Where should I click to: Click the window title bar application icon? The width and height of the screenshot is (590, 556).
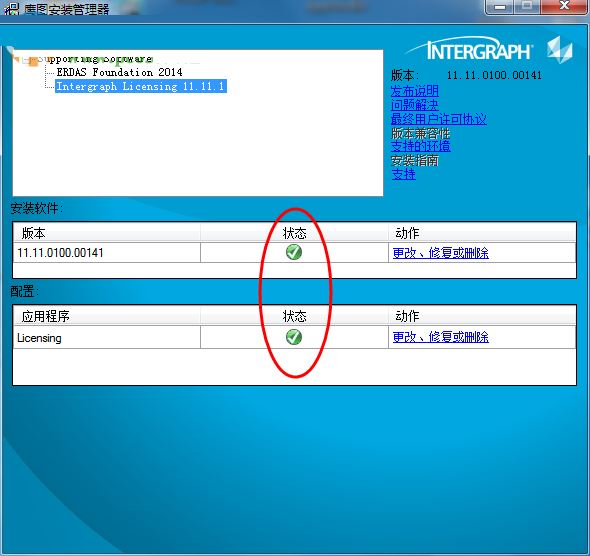pos(12,8)
